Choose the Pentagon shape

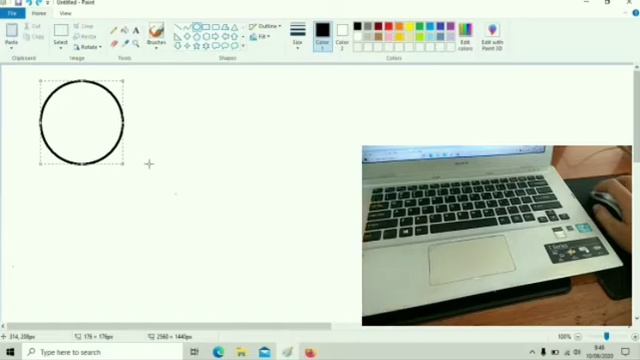pos(197,37)
